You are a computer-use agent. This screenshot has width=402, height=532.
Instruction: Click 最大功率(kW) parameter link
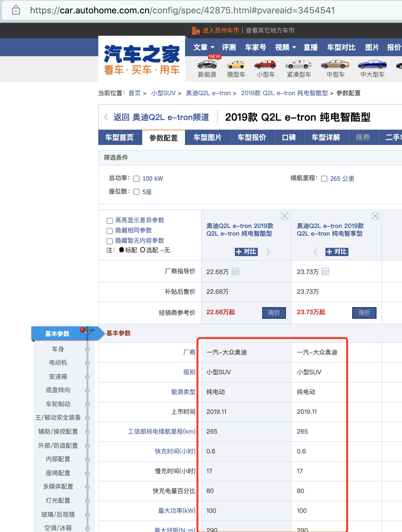point(177,511)
